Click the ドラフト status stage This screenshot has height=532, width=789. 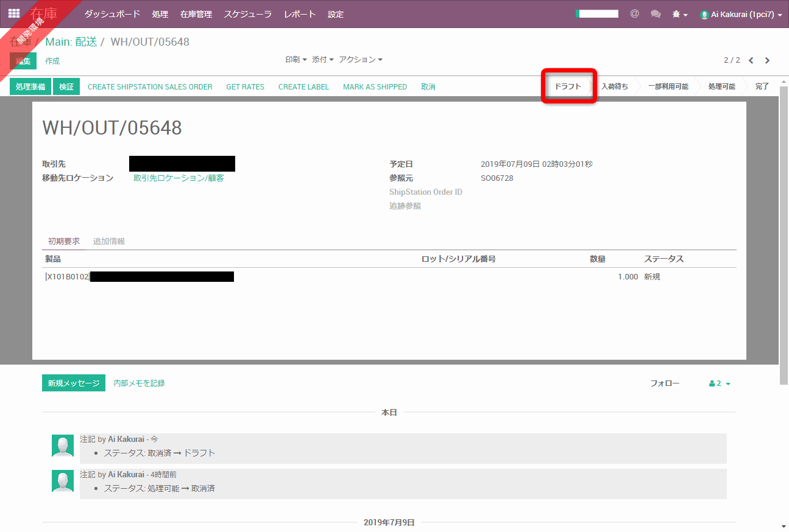pyautogui.click(x=568, y=86)
